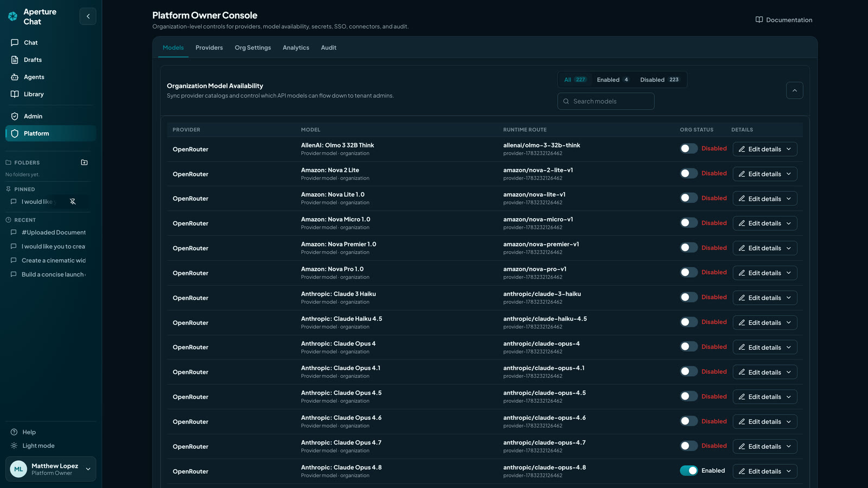Click pencil icon for Claude Haiku 4.5

click(742, 323)
